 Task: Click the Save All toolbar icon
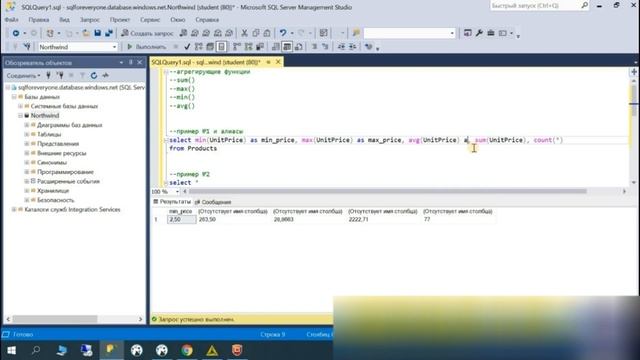pyautogui.click(x=109, y=33)
